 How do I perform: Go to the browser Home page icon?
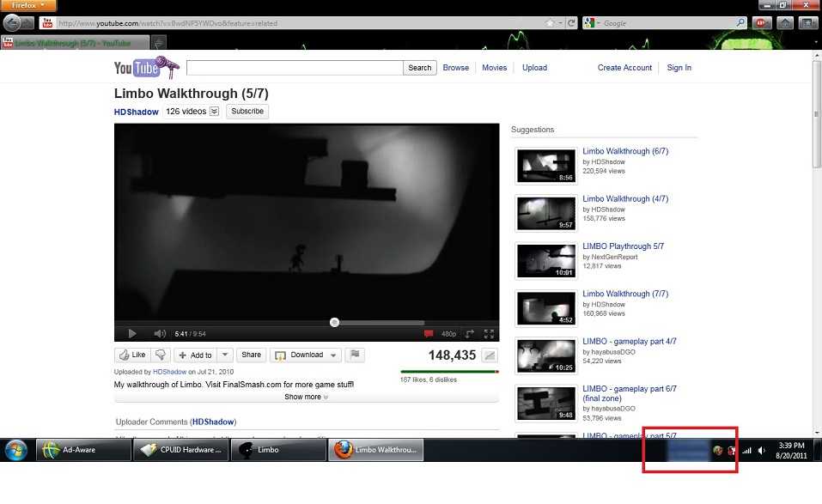785,22
